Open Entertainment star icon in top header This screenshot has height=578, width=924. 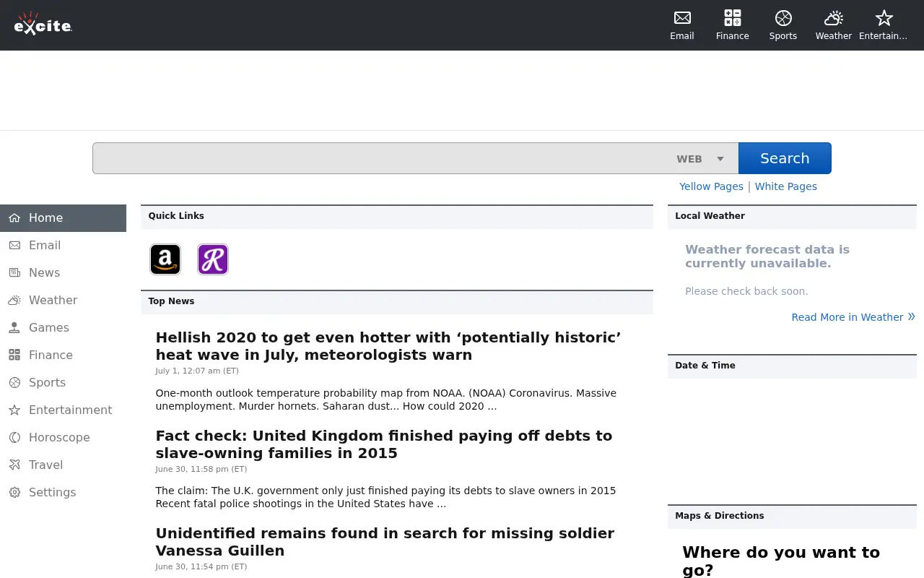point(884,18)
